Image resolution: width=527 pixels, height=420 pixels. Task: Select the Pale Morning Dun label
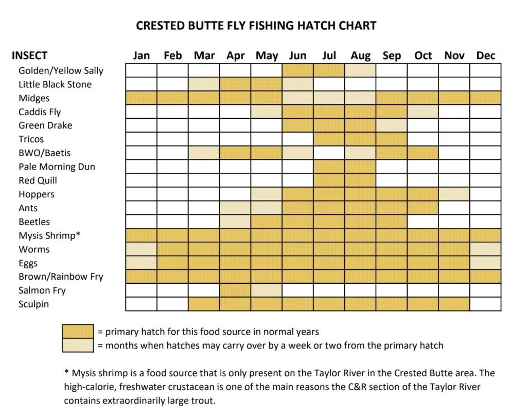pos(57,167)
